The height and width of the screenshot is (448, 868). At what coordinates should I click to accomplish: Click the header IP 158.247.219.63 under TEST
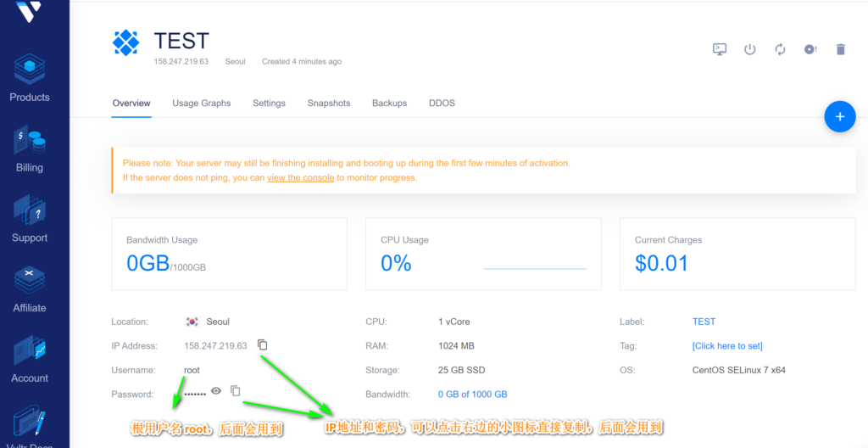pos(181,62)
